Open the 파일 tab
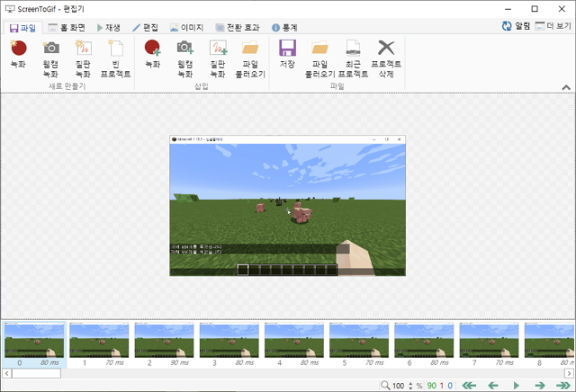Viewport: 576px width, 392px height. click(x=22, y=28)
